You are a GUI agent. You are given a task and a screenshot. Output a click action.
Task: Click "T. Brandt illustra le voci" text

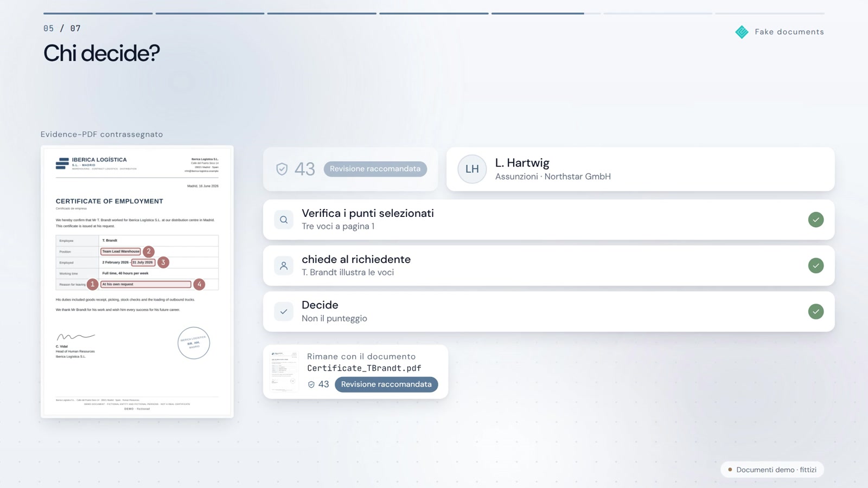348,273
